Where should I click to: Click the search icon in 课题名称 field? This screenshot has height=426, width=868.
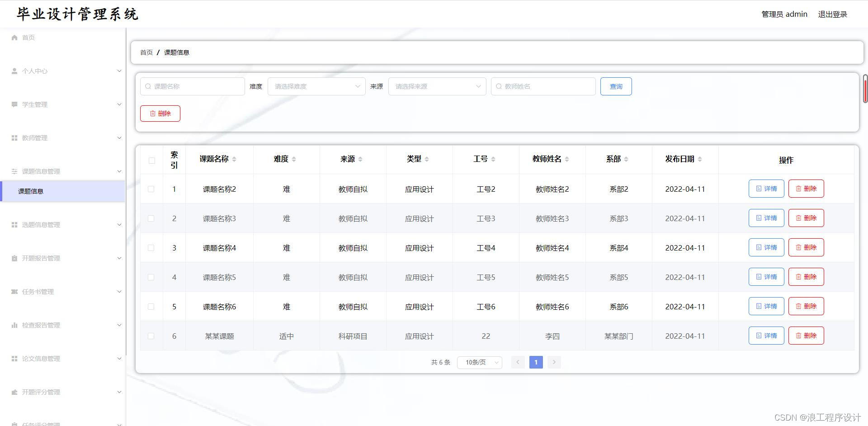(148, 86)
